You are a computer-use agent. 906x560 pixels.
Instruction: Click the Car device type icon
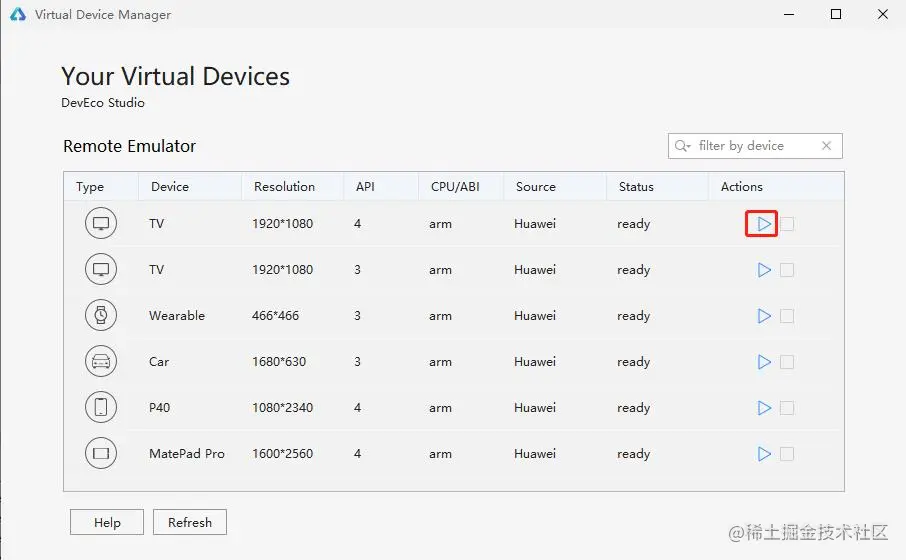pyautogui.click(x=101, y=361)
